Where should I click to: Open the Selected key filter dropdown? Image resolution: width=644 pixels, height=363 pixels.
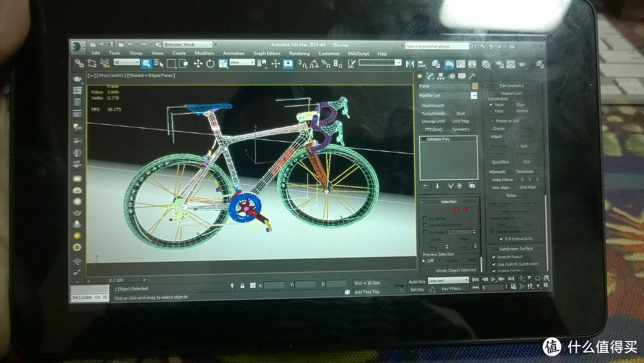[x=448, y=281]
